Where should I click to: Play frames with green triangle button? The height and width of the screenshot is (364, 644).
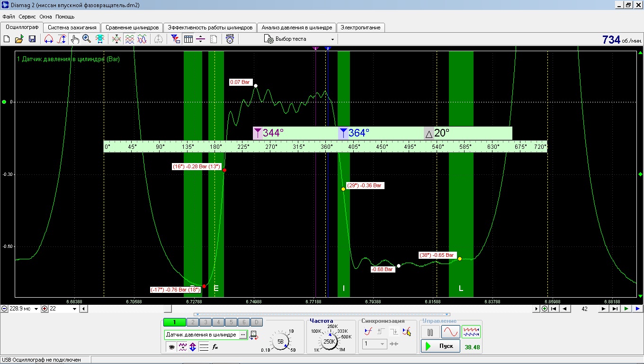[x=626, y=309]
